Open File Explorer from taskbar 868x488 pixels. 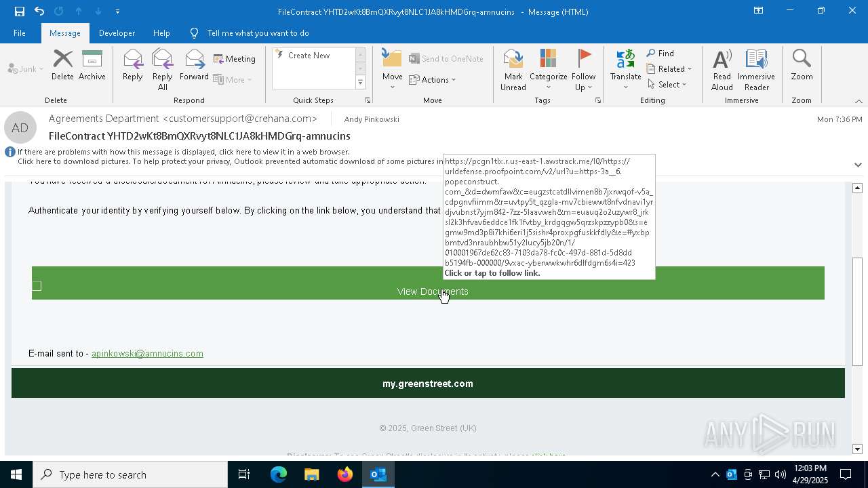(311, 474)
